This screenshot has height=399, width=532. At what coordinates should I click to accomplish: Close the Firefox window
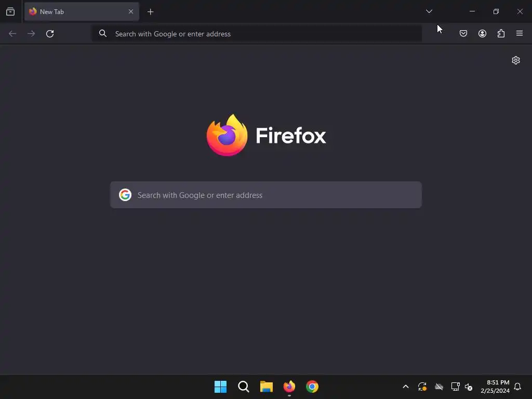520,11
